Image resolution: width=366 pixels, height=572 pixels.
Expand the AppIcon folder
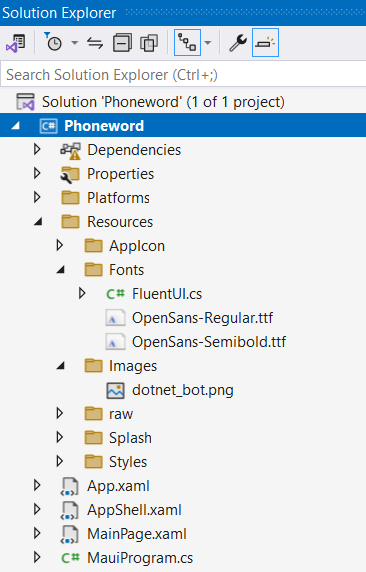[60, 246]
